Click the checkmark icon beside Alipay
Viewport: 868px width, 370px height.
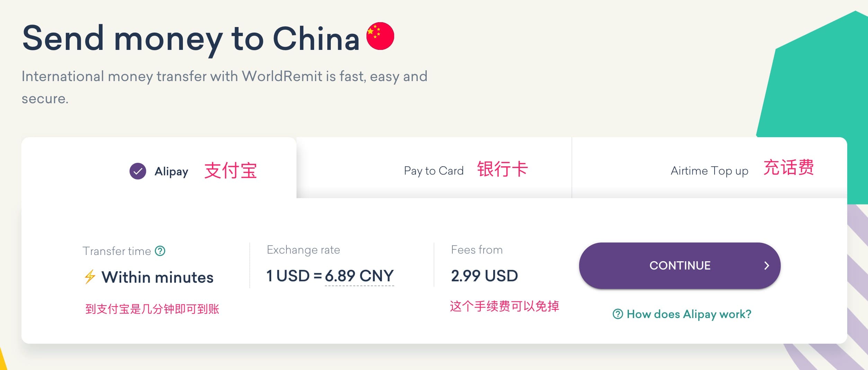[138, 171]
